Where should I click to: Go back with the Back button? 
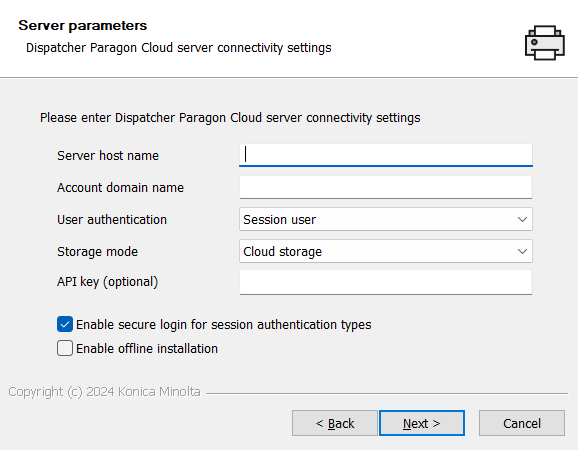(x=335, y=423)
